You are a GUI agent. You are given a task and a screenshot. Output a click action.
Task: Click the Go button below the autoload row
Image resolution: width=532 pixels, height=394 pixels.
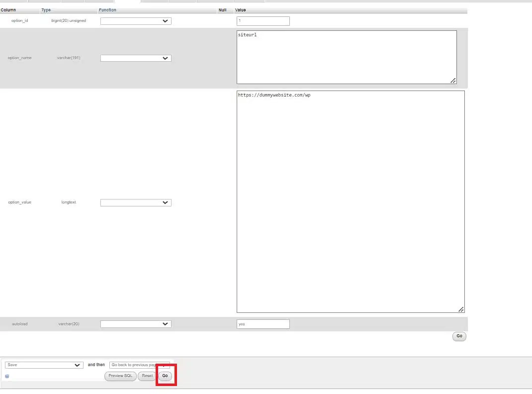(459, 336)
